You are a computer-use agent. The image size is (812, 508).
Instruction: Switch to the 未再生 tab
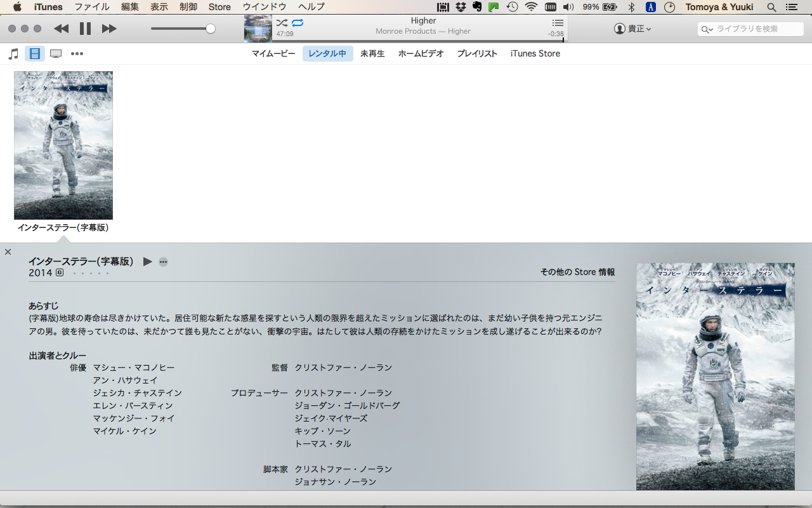(372, 54)
